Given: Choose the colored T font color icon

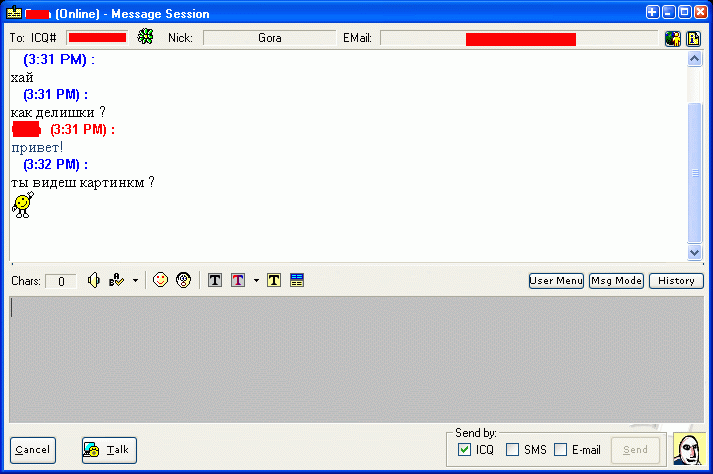Looking at the screenshot, I should 238,280.
